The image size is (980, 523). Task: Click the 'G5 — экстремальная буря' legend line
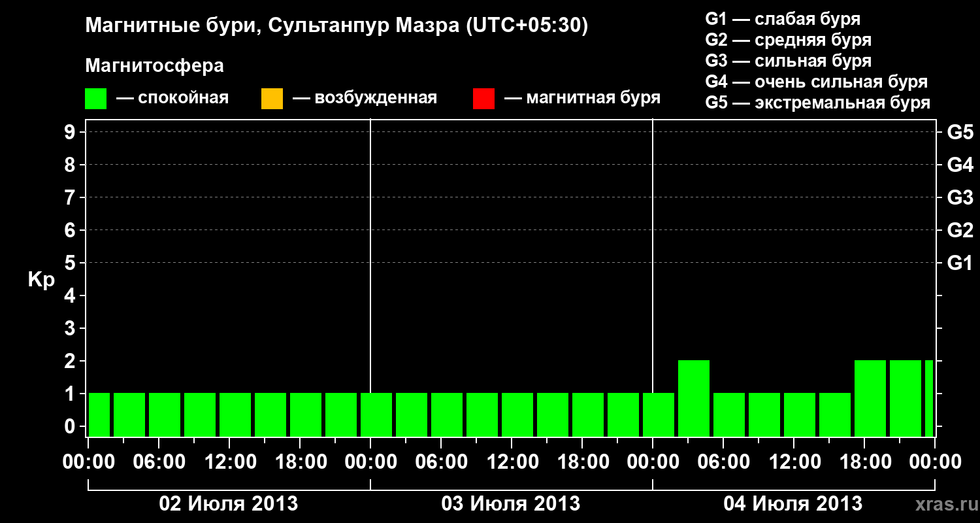tap(818, 103)
